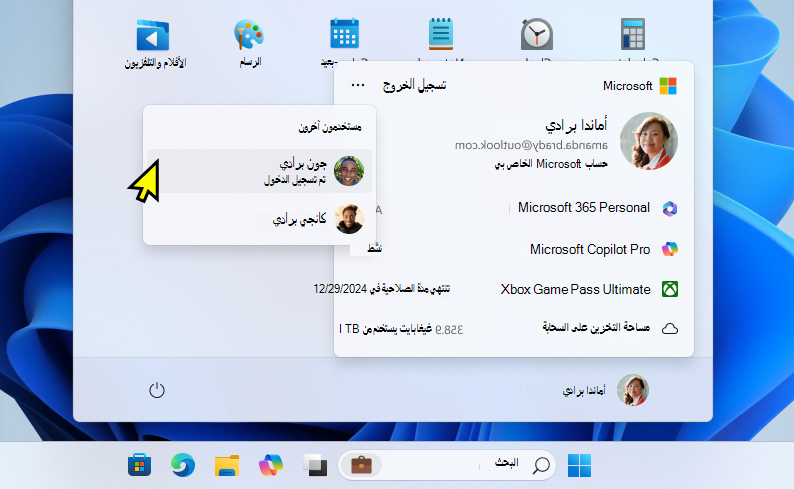Click the مستخدمون آخرون header text
The width and height of the screenshot is (794, 489).
pos(330,127)
